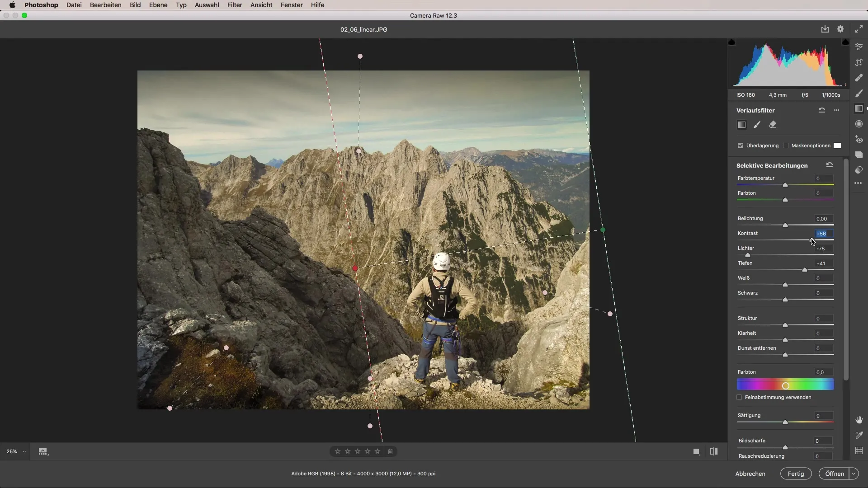
Task: Open Verlaufsfilter more options ellipsis
Action: point(837,110)
